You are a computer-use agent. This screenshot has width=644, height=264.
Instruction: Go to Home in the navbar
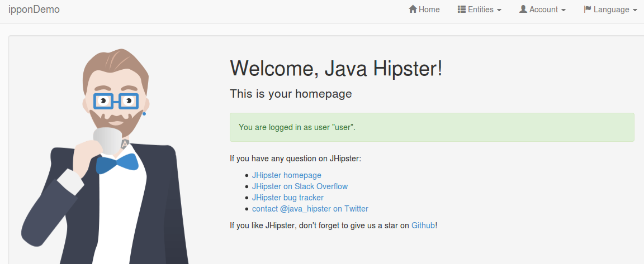point(429,9)
